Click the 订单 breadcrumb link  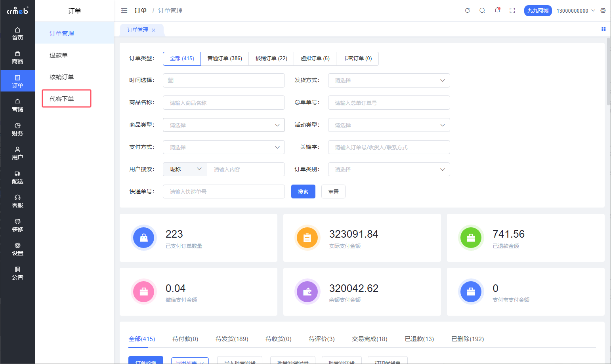pos(141,11)
